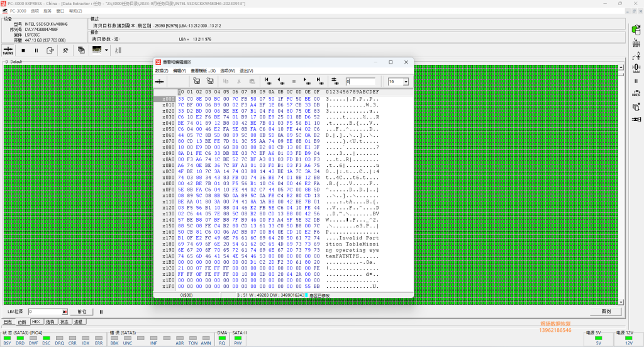
Task: Pause the copy task in the main toolbar
Action: click(36, 50)
